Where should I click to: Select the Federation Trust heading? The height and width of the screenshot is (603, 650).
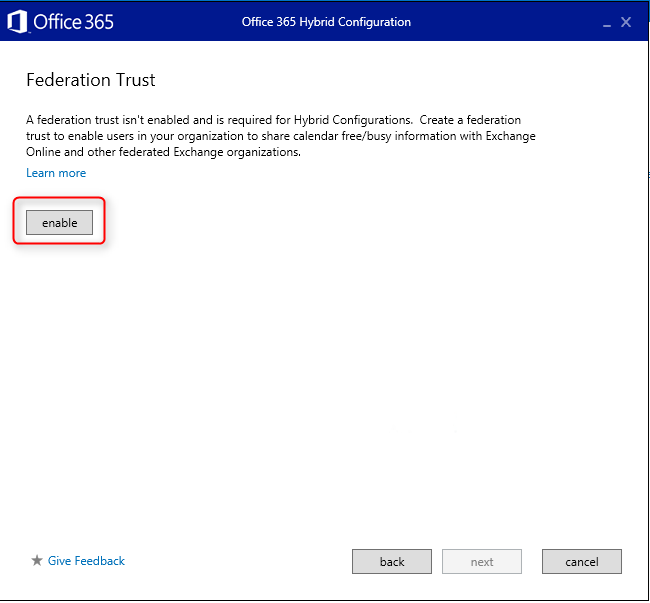pos(91,80)
